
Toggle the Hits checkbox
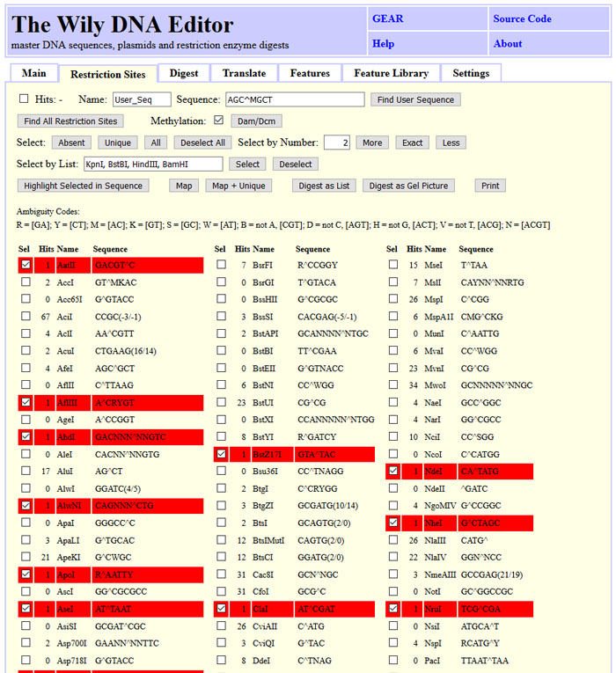(x=24, y=99)
